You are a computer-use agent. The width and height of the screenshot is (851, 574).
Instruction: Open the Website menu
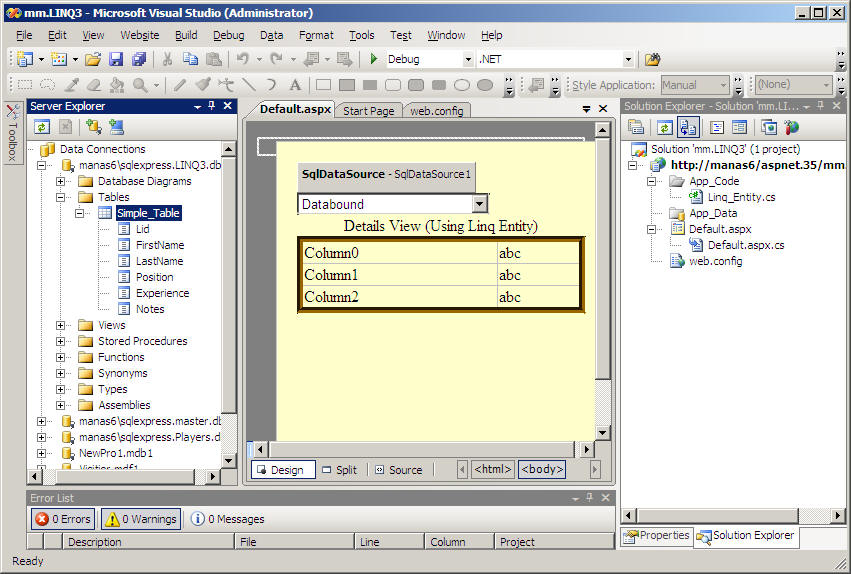pos(139,35)
